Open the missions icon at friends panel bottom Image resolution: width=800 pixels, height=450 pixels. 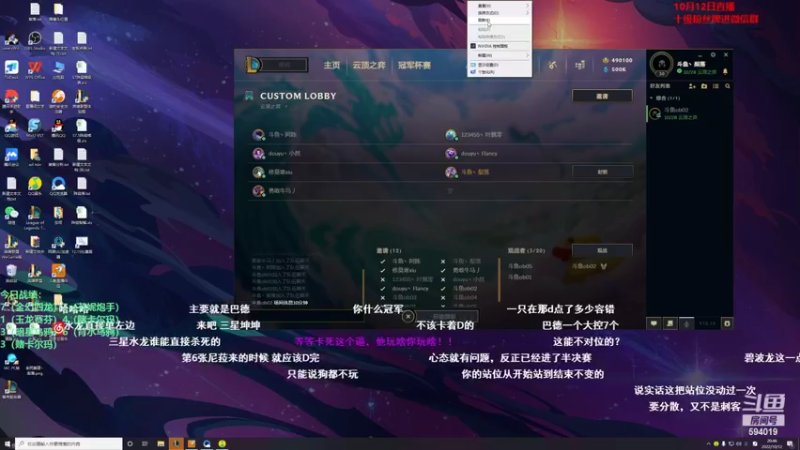pyautogui.click(x=670, y=323)
